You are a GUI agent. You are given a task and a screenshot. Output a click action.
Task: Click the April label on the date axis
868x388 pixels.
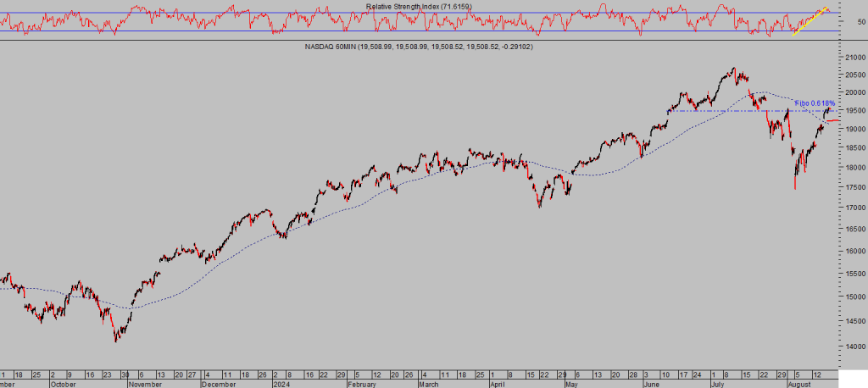pyautogui.click(x=500, y=383)
